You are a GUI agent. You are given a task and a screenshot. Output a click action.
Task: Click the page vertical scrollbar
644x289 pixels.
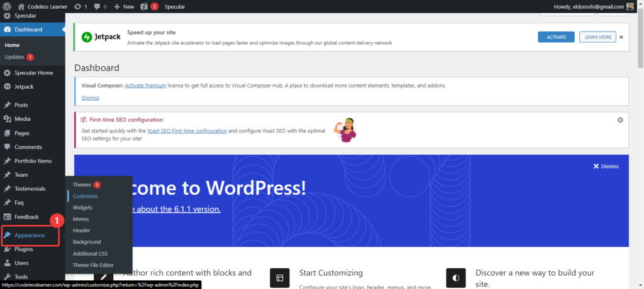pos(640,40)
